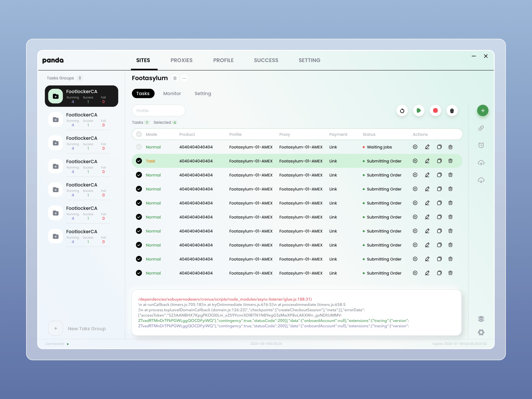Toggle the select-all checkbox in table header

click(139, 134)
